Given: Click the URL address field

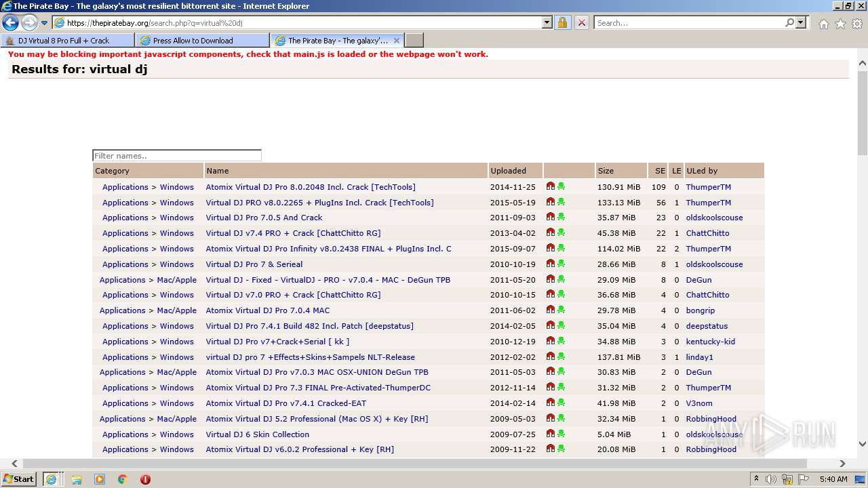Looking at the screenshot, I should (x=304, y=22).
